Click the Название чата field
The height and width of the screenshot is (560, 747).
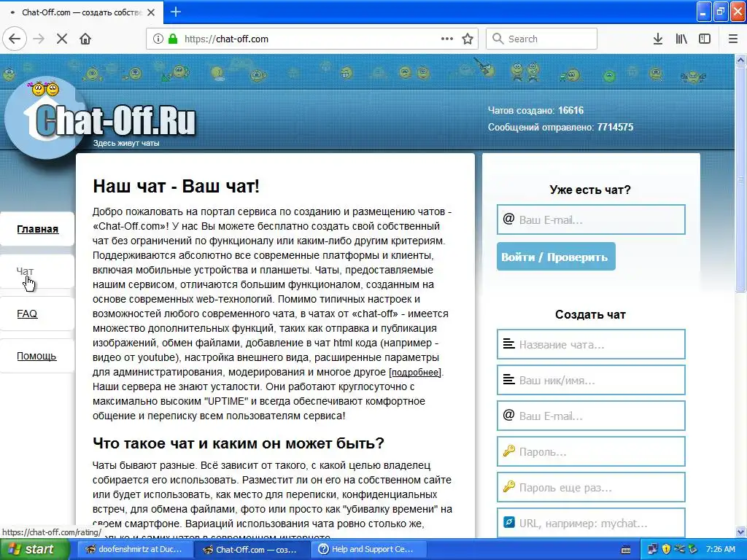click(591, 344)
